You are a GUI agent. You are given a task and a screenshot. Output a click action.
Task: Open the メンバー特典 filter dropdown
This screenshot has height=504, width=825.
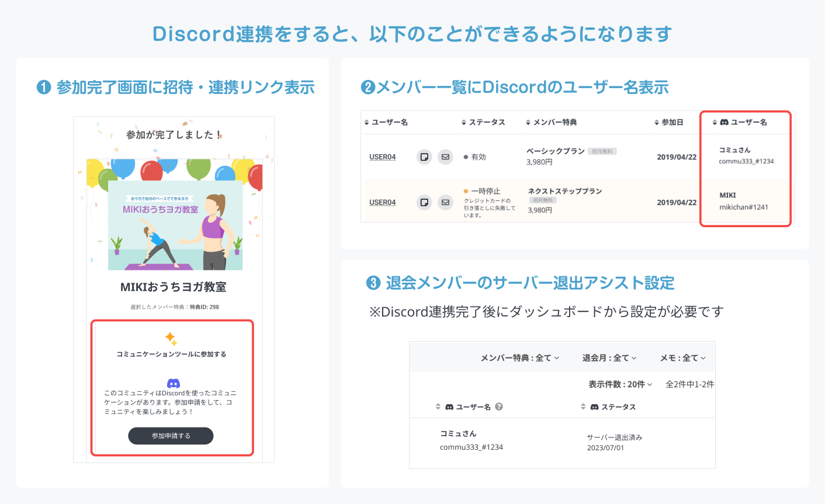[x=519, y=358]
